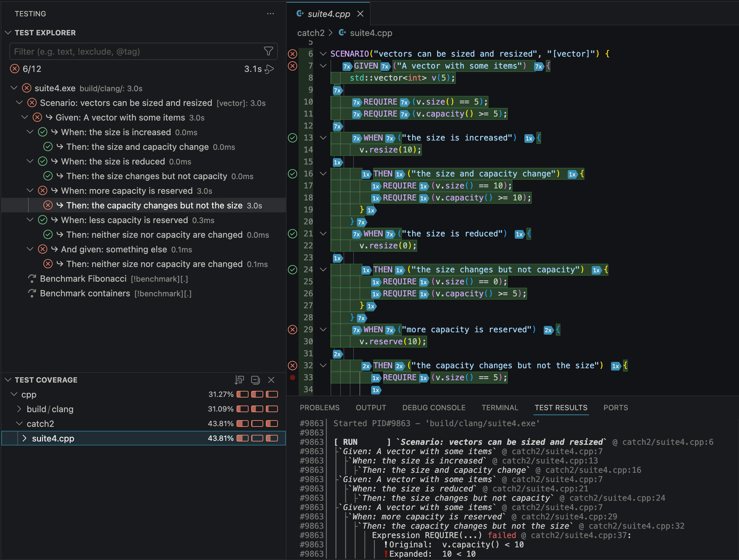Select the Test Results tab

(x=561, y=408)
